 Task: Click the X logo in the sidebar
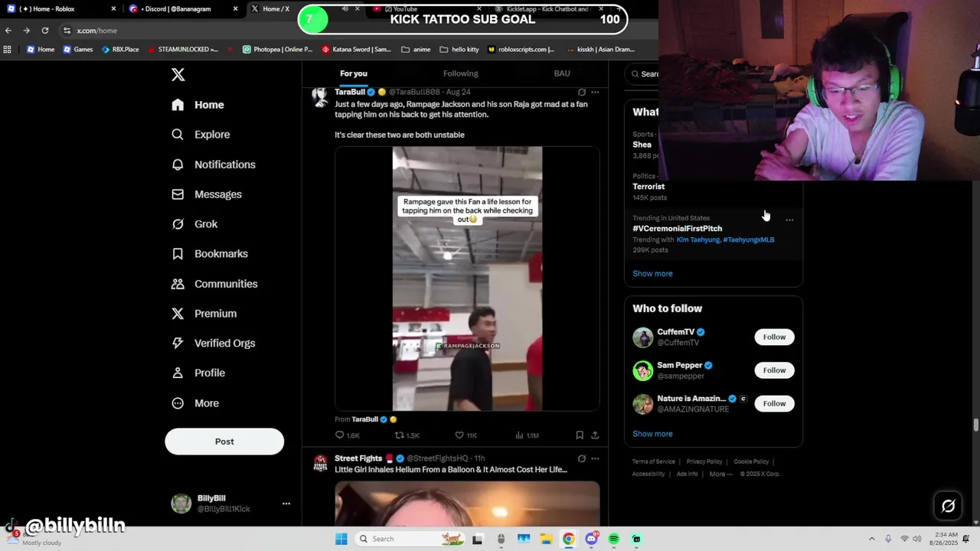pos(178,74)
